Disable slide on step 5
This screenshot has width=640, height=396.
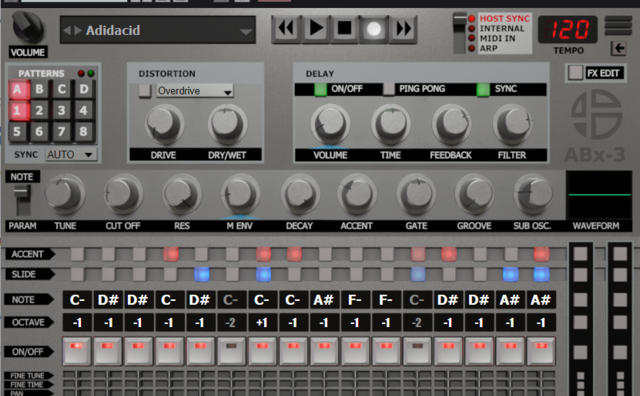(202, 274)
